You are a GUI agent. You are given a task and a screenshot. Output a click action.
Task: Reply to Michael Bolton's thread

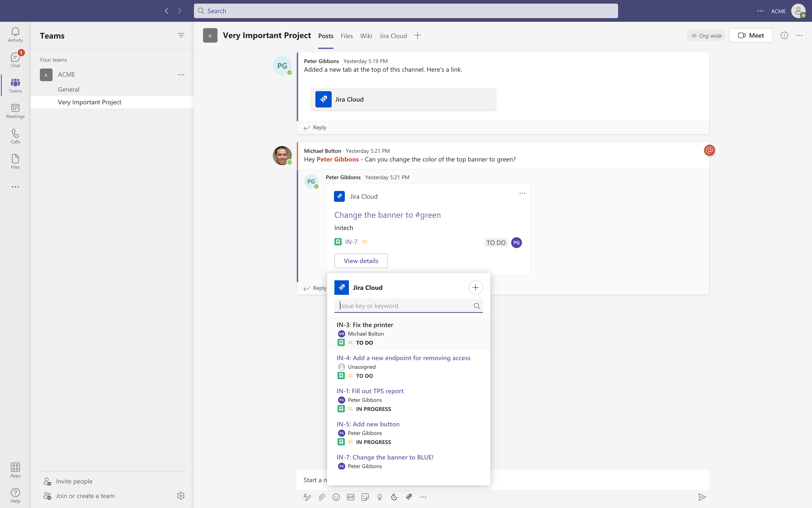pos(315,288)
